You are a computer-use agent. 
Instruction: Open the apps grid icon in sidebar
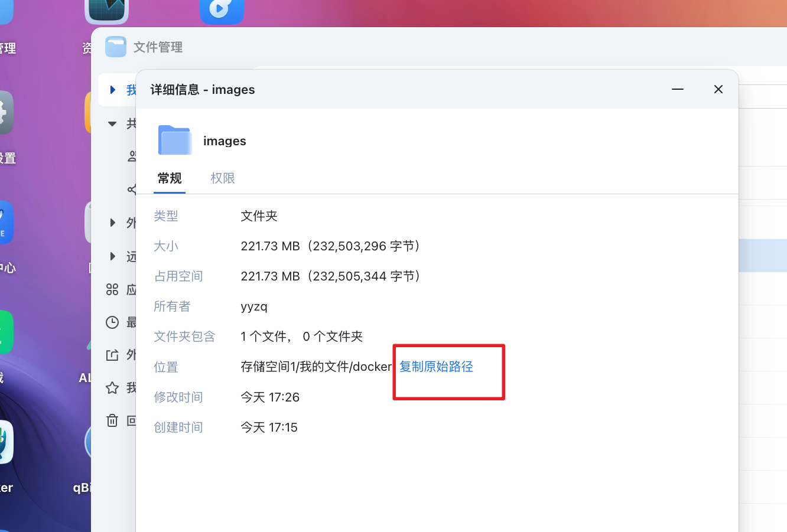coord(112,289)
